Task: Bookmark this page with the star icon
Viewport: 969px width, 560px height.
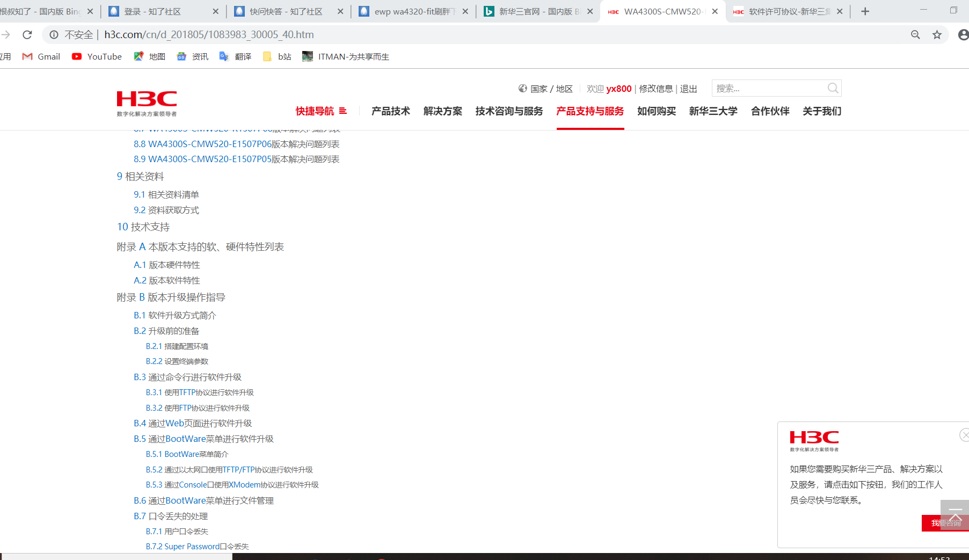Action: click(937, 35)
